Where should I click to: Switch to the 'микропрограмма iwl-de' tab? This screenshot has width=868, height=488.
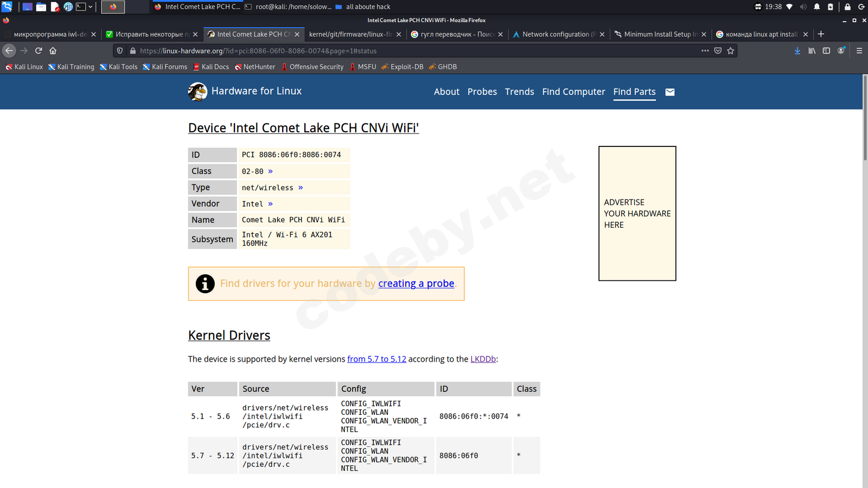point(50,34)
